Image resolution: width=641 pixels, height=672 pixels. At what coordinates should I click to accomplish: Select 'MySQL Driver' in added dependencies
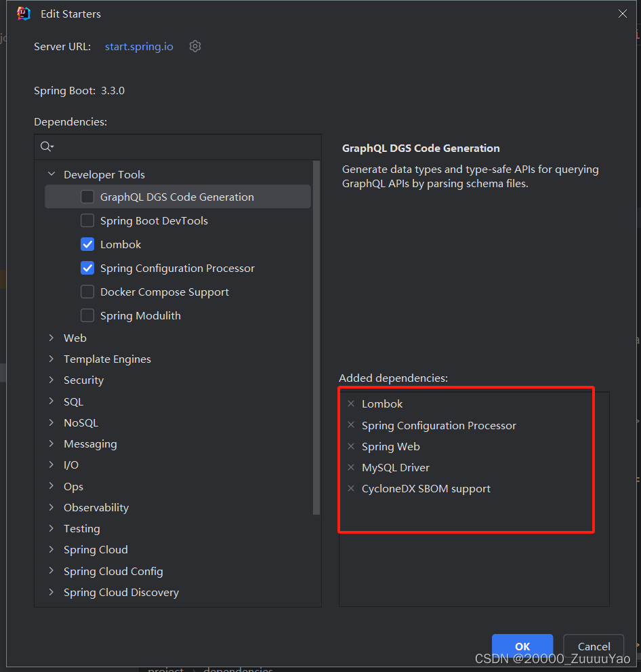click(396, 468)
